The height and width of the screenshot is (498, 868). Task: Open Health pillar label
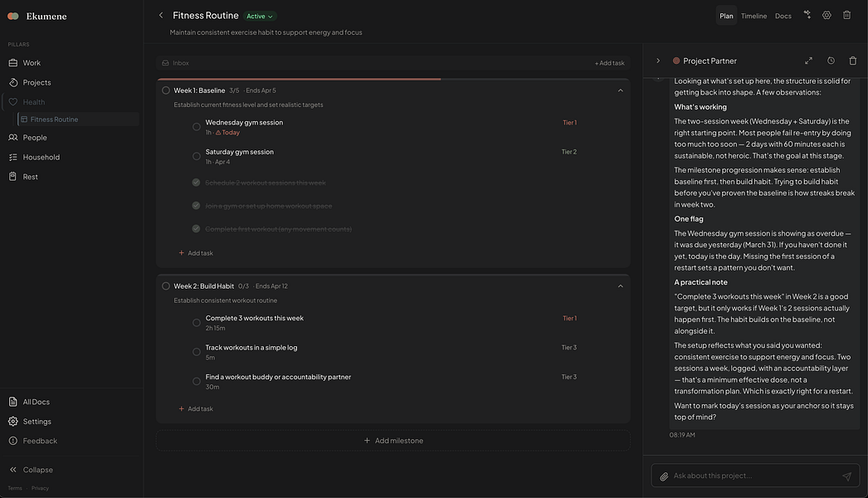(34, 102)
